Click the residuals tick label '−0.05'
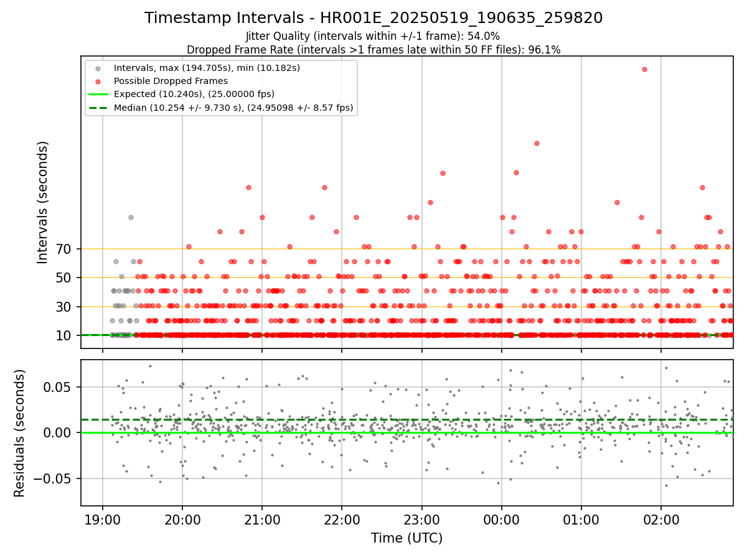Viewport: 747px width, 560px height. pyautogui.click(x=54, y=479)
